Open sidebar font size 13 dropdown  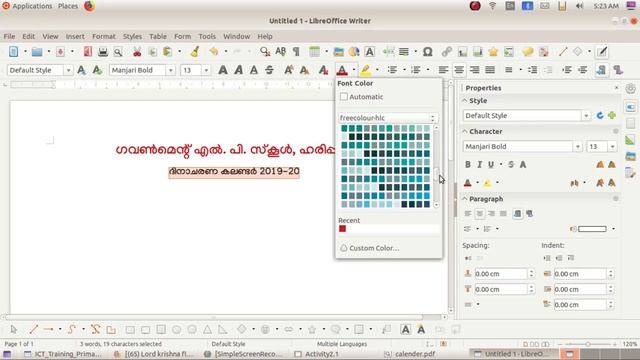point(612,147)
